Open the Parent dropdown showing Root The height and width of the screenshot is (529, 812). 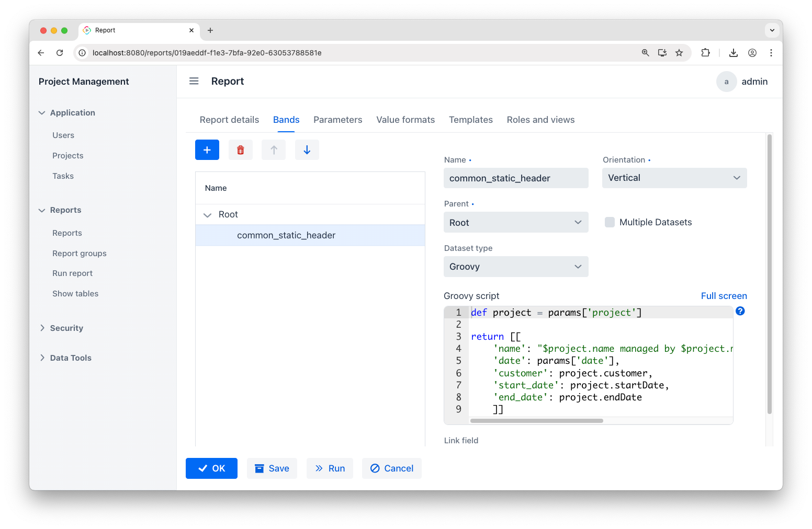tap(515, 223)
